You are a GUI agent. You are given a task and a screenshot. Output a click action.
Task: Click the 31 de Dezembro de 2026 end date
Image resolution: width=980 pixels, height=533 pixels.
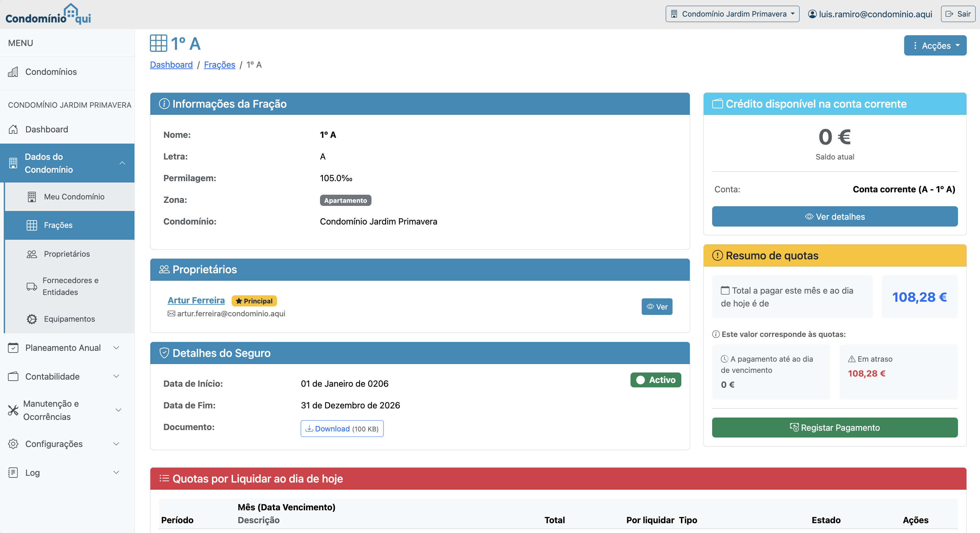coord(350,405)
